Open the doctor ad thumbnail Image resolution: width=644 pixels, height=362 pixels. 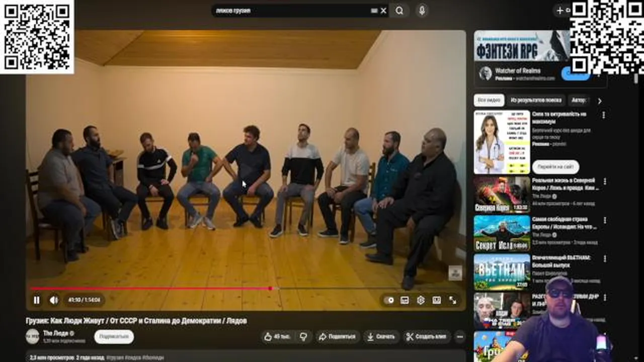point(502,142)
